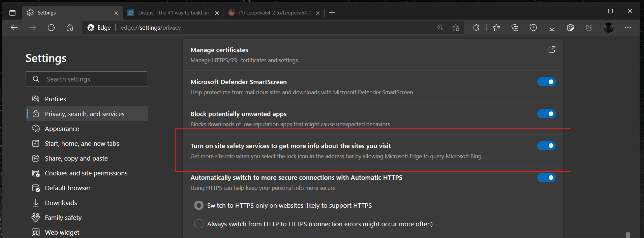Click the forward navigation arrow

tap(33, 28)
